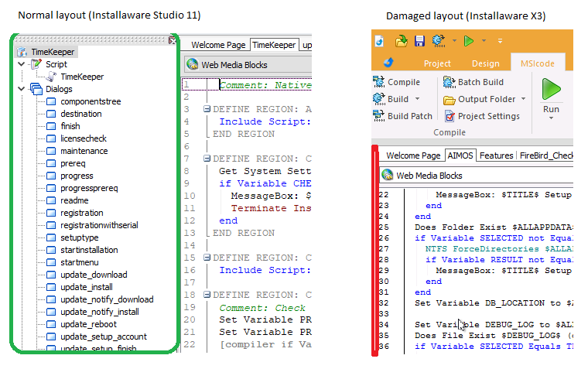Click the Project Settings checklist icon
The image size is (588, 369).
[x=450, y=116]
